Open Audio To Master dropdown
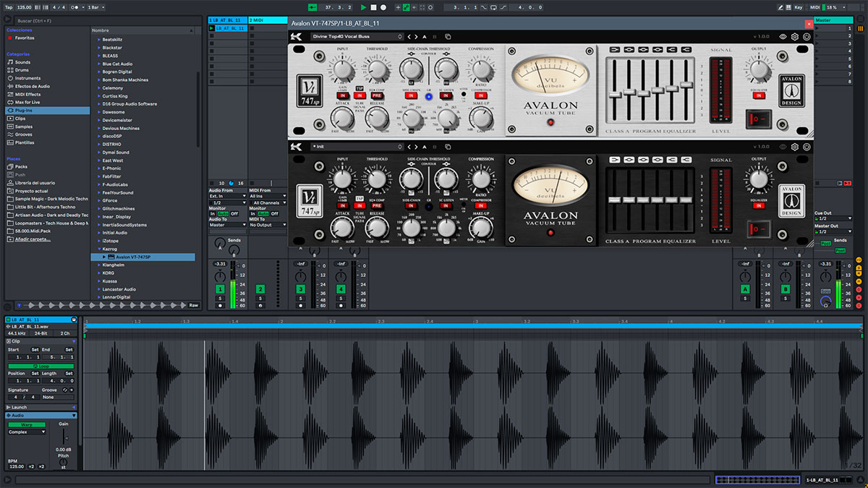Viewport: 868px width, 488px height. [227, 225]
